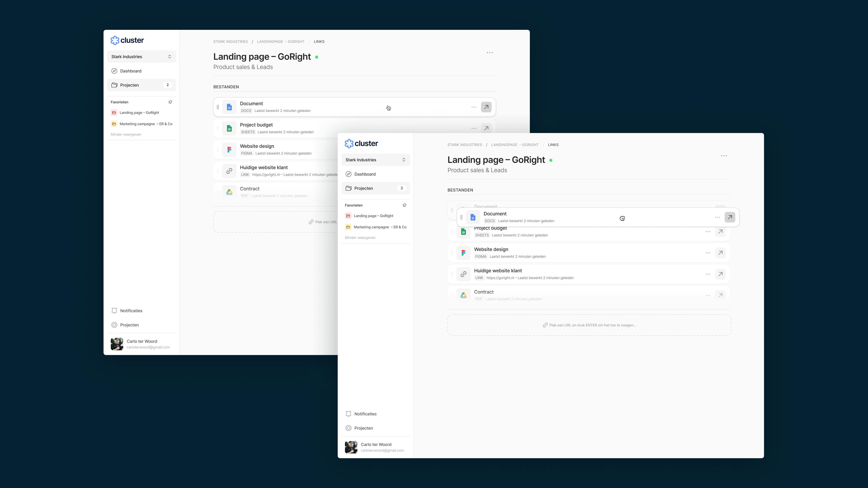Grab drag handle of dragged Document card, front window

[461, 218]
